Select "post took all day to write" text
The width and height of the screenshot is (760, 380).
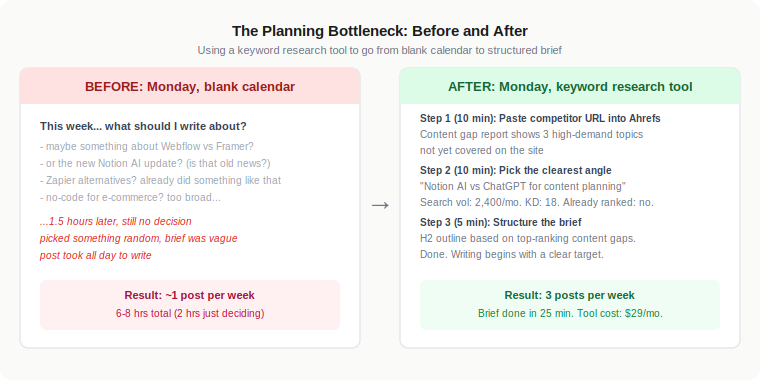pyautogui.click(x=95, y=255)
